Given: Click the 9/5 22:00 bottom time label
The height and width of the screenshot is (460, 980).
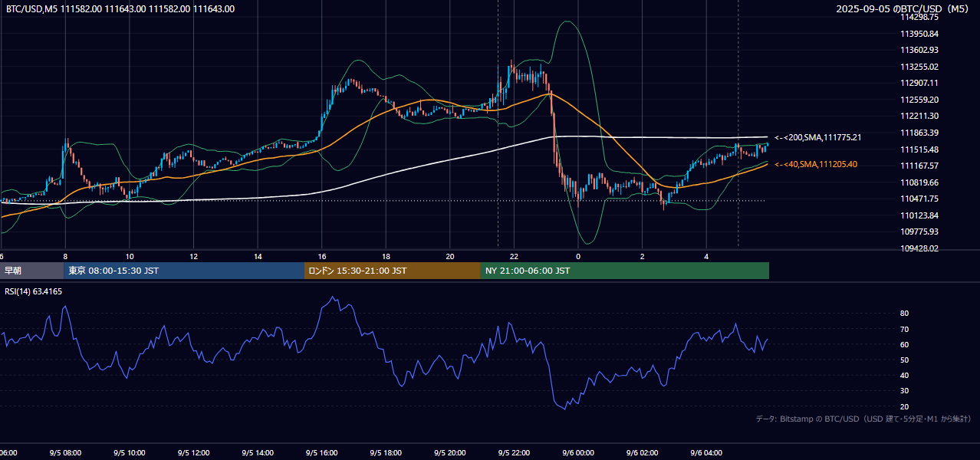Looking at the screenshot, I should click(514, 452).
